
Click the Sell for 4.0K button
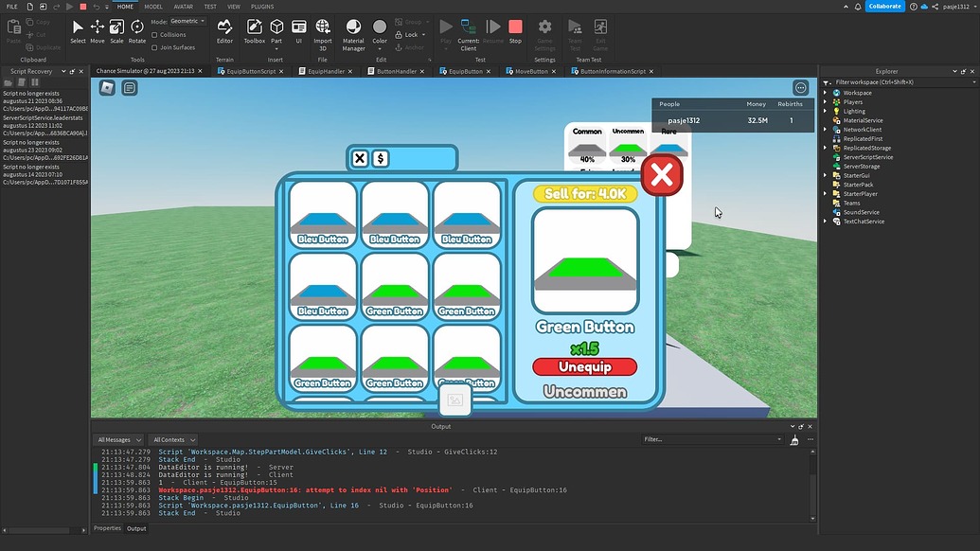click(584, 193)
